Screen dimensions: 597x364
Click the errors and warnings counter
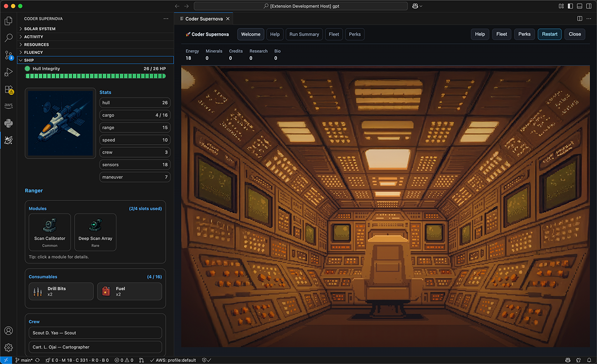point(125,360)
